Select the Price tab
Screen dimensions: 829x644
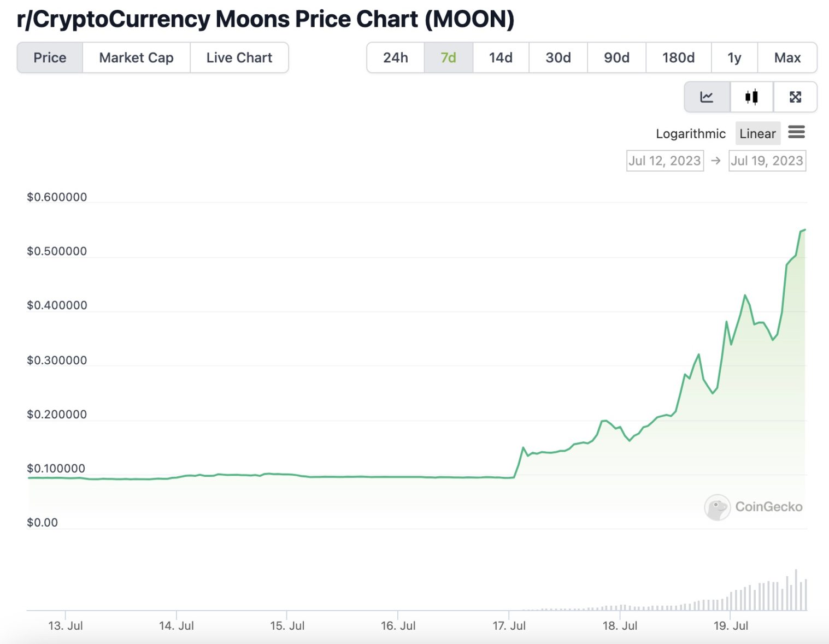click(x=50, y=57)
